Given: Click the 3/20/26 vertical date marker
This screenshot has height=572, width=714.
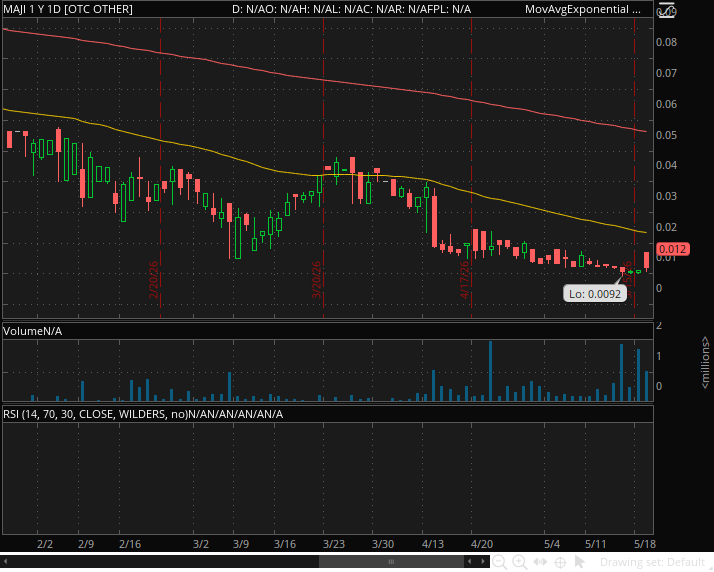Looking at the screenshot, I should [316, 280].
